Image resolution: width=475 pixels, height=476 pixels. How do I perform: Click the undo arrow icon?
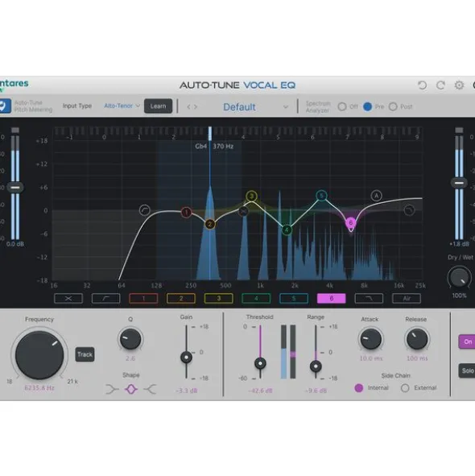pyautogui.click(x=422, y=85)
